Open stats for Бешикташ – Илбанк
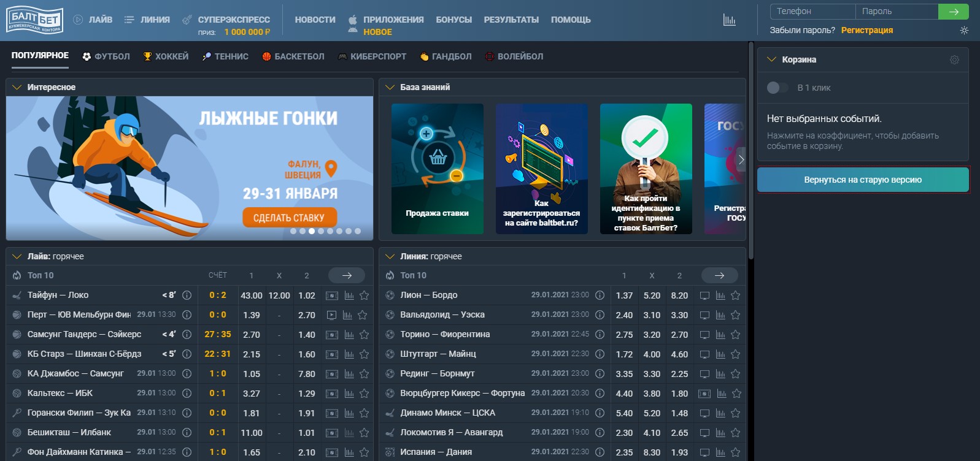 [x=349, y=433]
